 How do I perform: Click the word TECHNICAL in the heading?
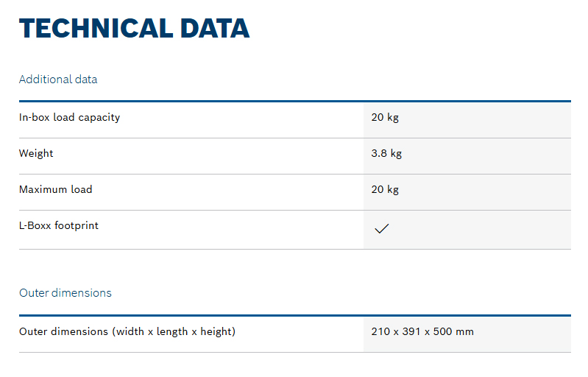(96, 29)
